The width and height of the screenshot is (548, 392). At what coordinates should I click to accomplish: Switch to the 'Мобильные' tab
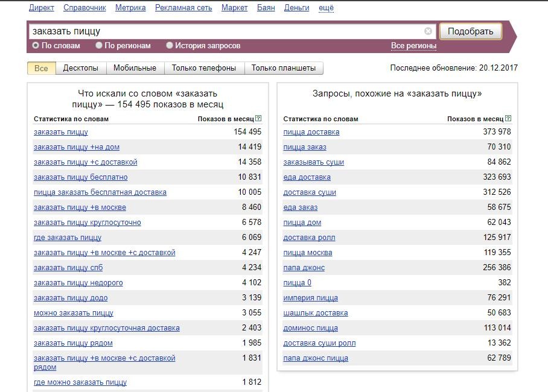click(x=135, y=68)
